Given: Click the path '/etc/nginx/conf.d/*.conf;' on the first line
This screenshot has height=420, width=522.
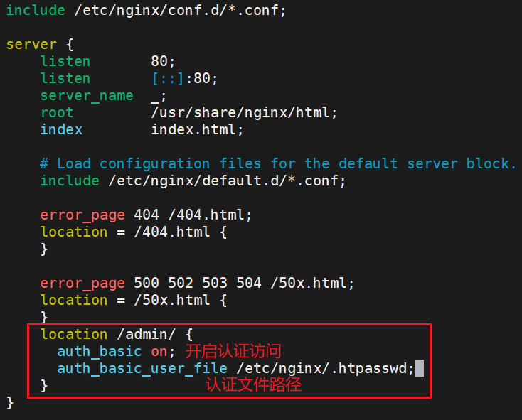Looking at the screenshot, I should 180,11.
